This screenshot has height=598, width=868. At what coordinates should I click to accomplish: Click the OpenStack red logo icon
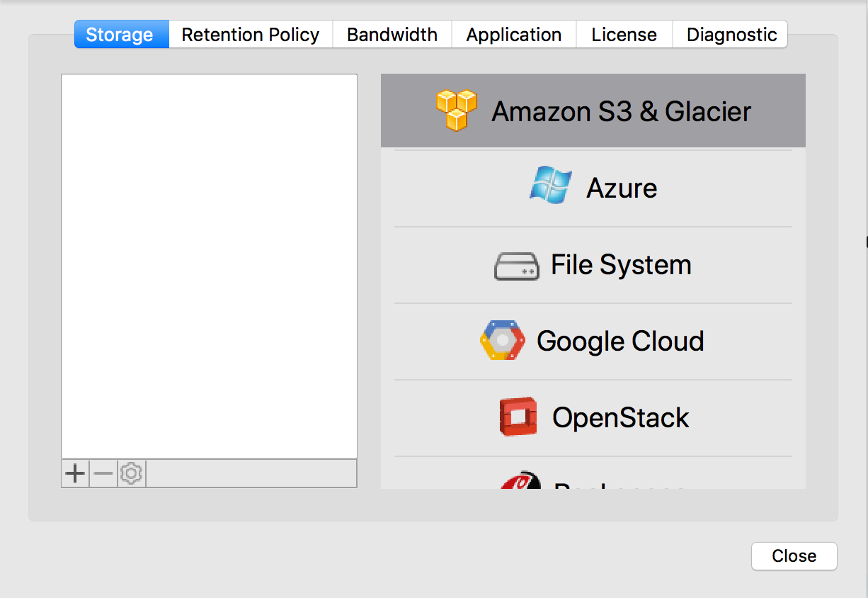coord(518,417)
